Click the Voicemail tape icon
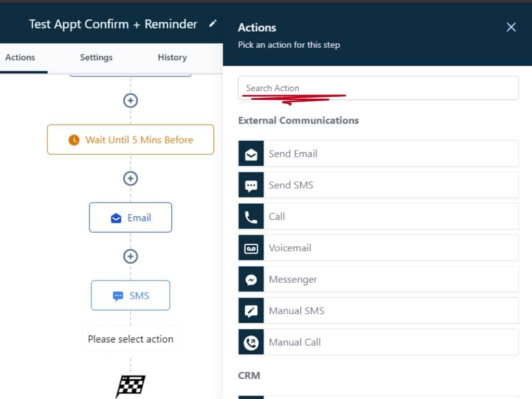Screen dimensions: 532x399 pyautogui.click(x=251, y=248)
